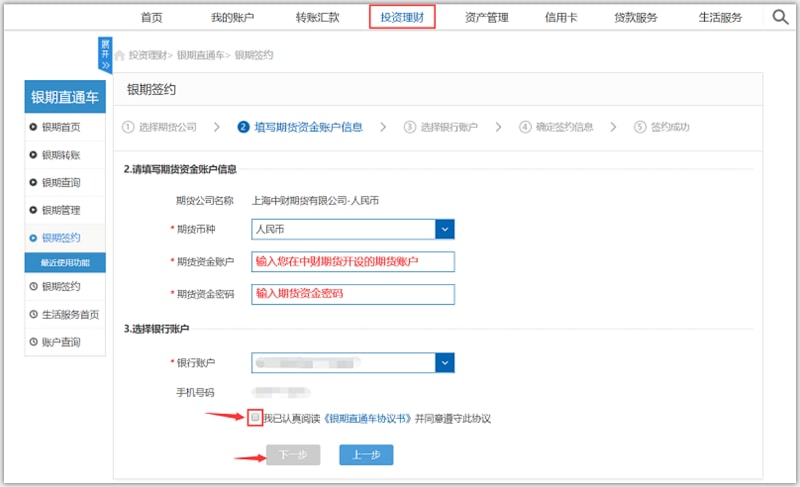Click the 上一步 previous step button
This screenshot has width=800, height=487.
coord(366,455)
